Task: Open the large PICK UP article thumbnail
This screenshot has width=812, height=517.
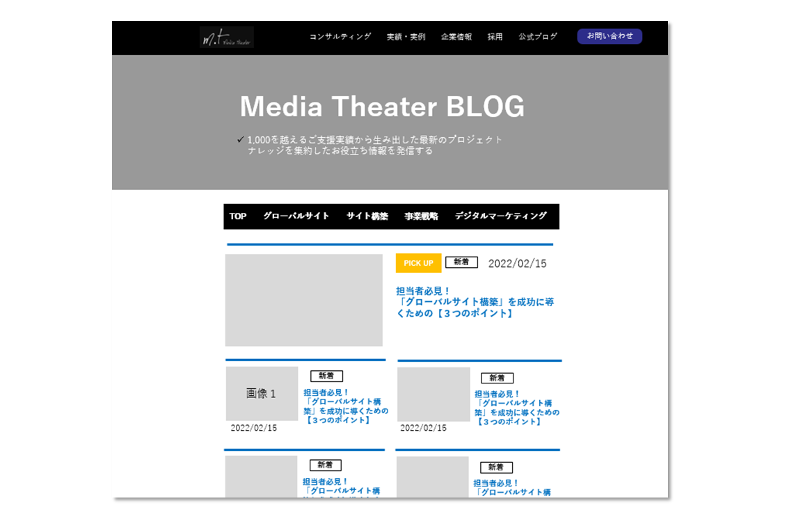Action: tap(303, 300)
